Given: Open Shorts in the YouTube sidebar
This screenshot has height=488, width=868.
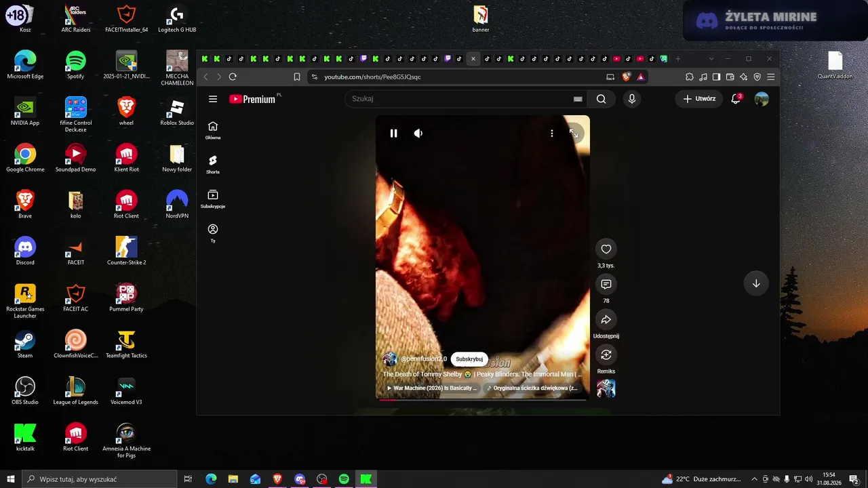Looking at the screenshot, I should click(213, 165).
